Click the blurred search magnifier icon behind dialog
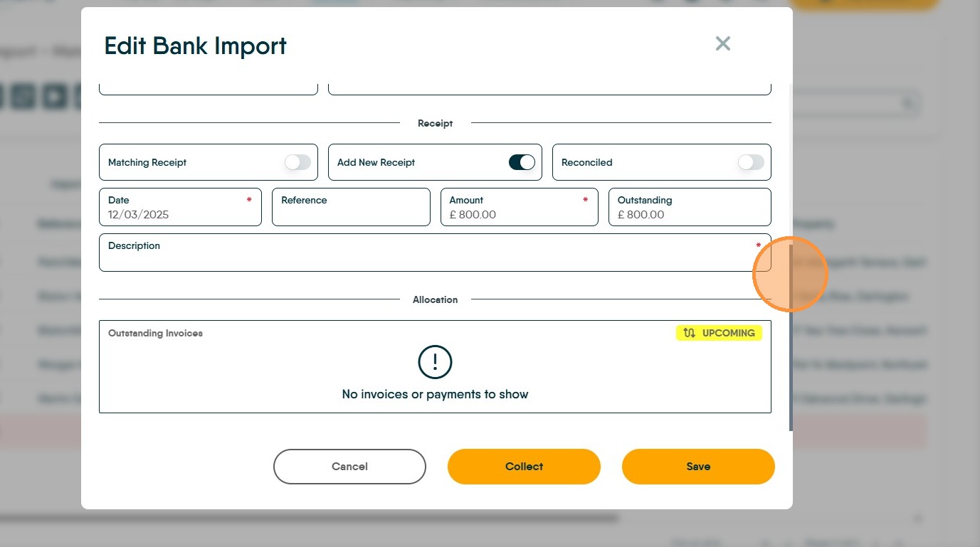This screenshot has width=980, height=547. 908,104
